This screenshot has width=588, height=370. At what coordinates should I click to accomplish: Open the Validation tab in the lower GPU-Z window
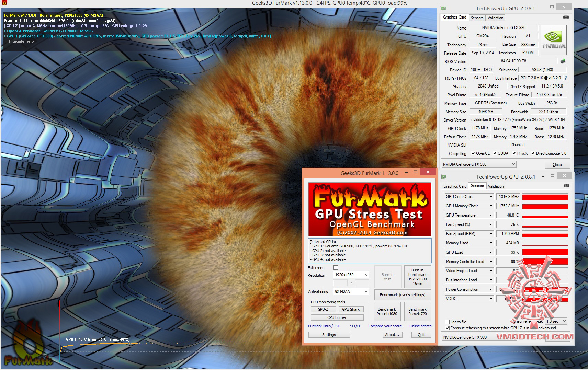(x=496, y=186)
